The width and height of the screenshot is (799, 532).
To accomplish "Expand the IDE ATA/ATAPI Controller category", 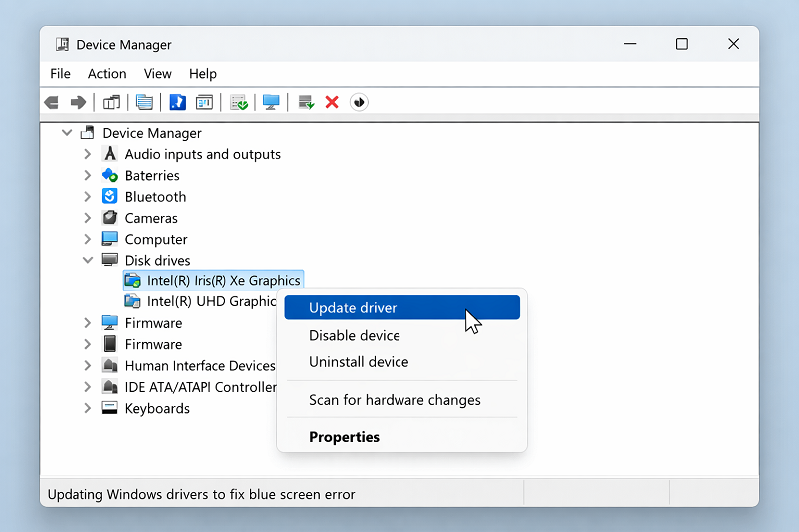I will coord(88,387).
